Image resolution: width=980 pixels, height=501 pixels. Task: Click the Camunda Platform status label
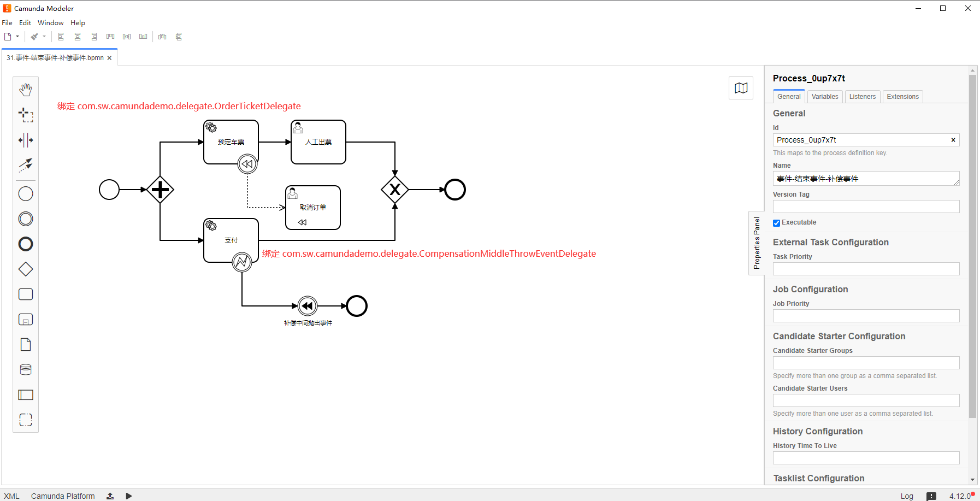63,496
